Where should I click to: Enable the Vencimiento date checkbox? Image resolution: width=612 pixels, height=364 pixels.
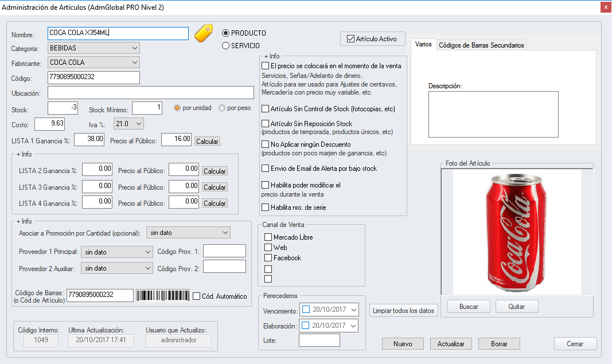306,310
